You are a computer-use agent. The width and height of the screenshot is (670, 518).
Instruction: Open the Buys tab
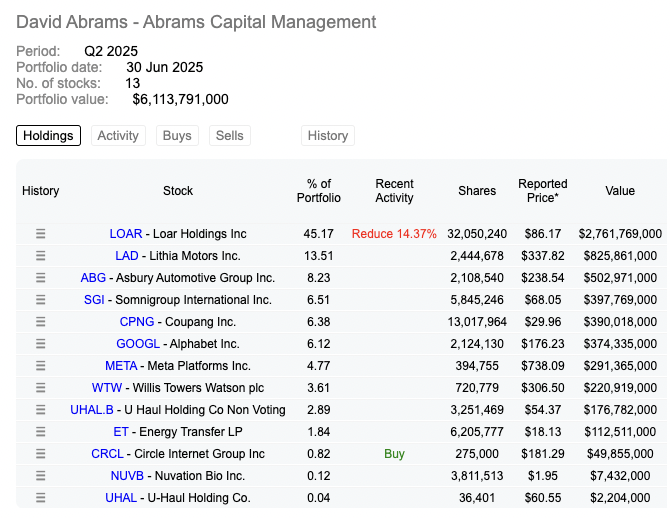177,136
